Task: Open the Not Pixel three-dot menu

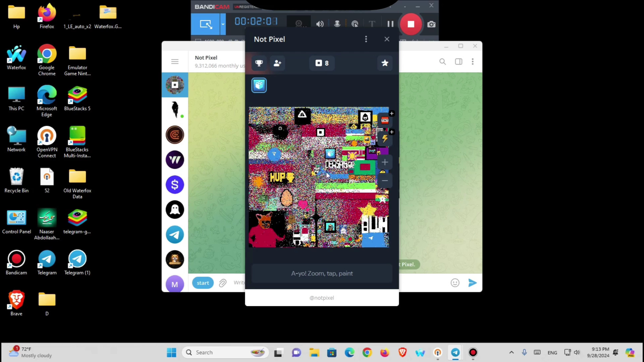Action: [x=366, y=39]
